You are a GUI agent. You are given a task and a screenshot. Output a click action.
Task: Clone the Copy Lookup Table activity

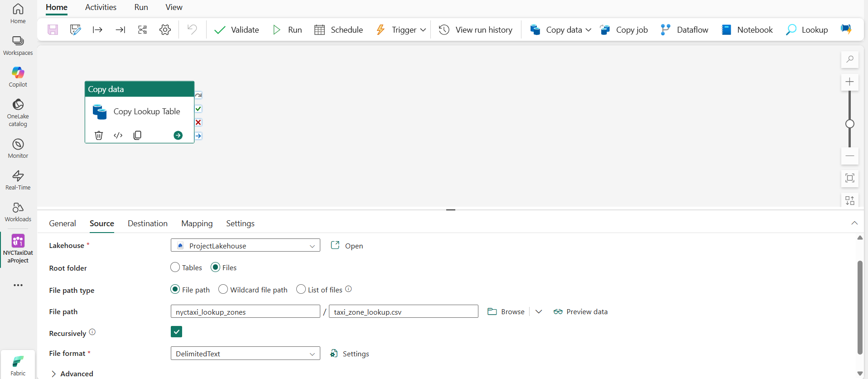click(138, 135)
